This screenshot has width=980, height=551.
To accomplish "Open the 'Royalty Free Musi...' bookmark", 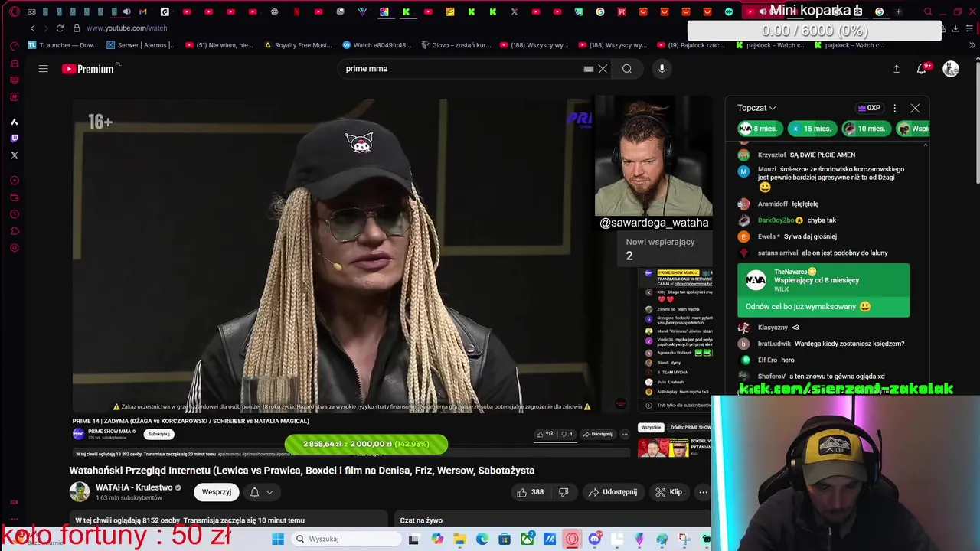I will [x=298, y=45].
